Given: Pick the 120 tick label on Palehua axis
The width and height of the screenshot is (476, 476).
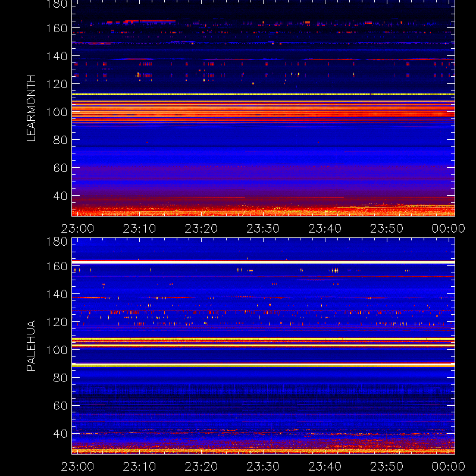Looking at the screenshot, I should [x=57, y=322].
